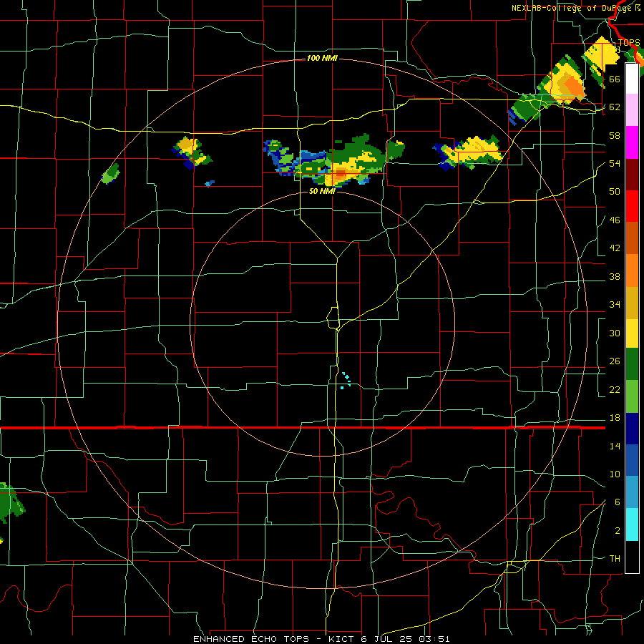Select the dark red (maroon) legend swatch
The height and width of the screenshot is (644, 644).
tap(632, 175)
